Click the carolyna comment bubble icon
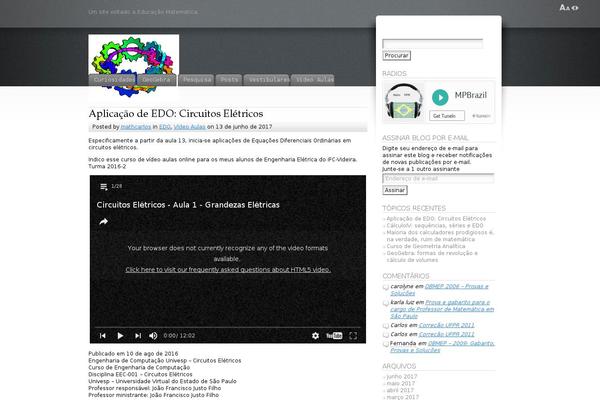 (386, 287)
